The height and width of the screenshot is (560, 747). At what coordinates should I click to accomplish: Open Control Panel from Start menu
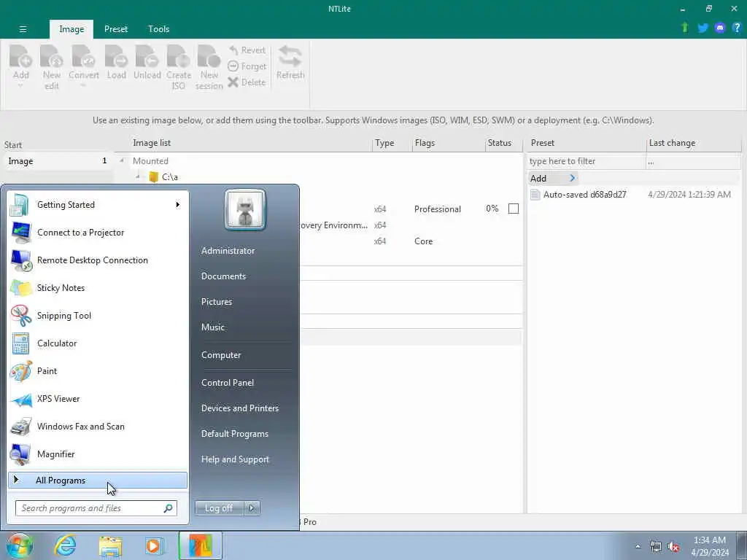point(228,383)
